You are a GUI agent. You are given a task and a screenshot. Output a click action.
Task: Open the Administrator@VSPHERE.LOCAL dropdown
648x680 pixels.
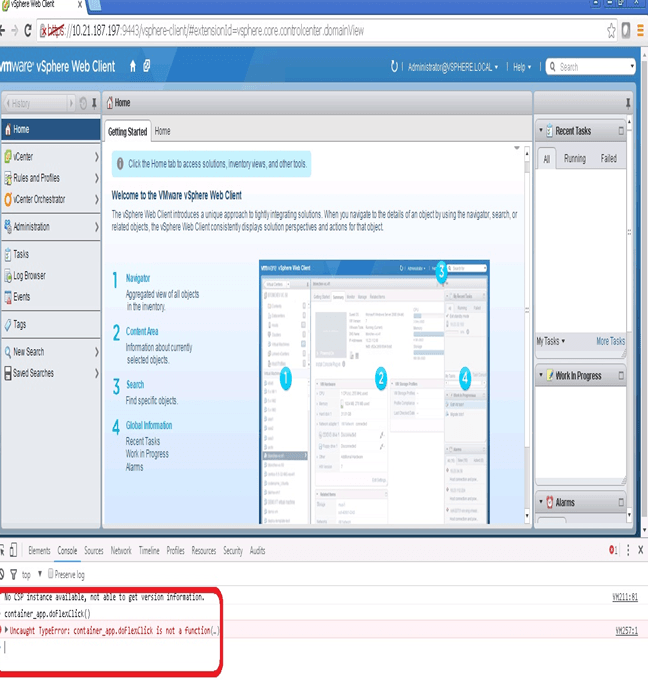click(x=453, y=67)
